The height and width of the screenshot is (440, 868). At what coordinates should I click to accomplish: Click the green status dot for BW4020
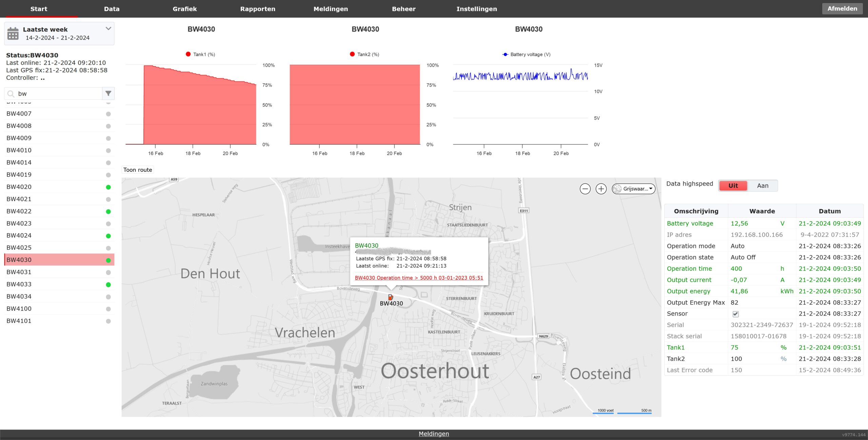[108, 187]
